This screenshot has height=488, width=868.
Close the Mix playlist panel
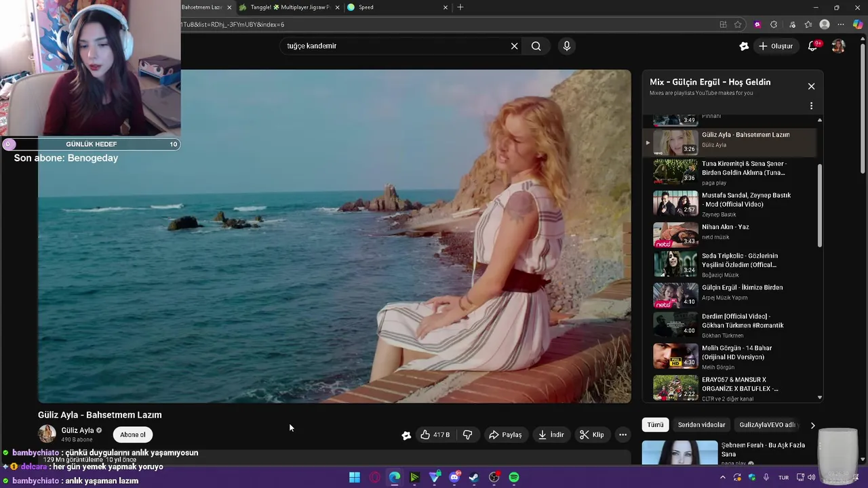(811, 86)
